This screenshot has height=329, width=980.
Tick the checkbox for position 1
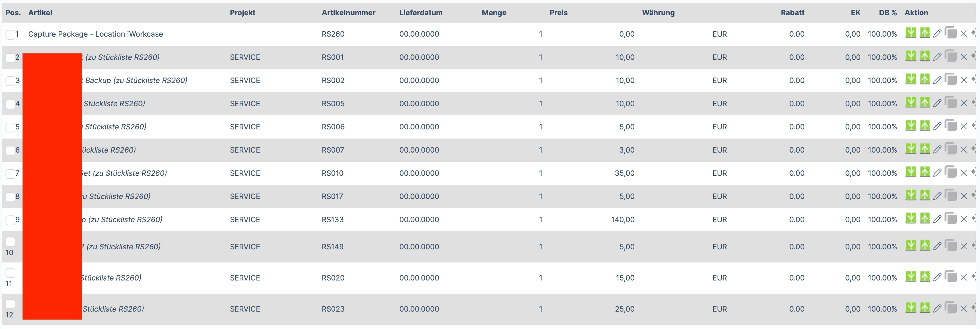(10, 34)
